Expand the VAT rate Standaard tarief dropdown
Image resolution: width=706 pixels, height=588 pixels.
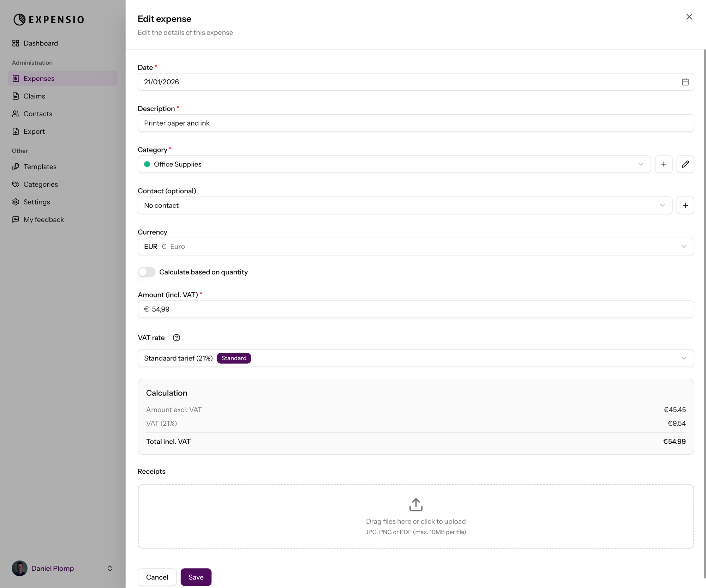[415, 358]
